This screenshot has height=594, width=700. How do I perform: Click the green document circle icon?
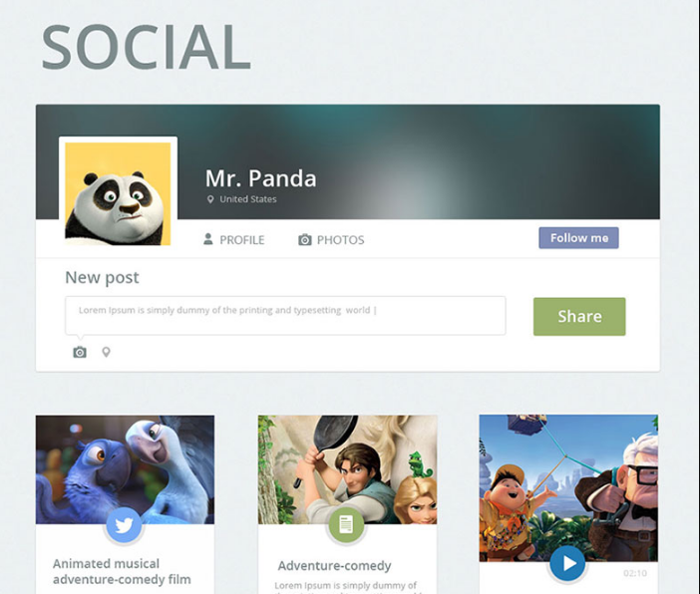pos(346,525)
